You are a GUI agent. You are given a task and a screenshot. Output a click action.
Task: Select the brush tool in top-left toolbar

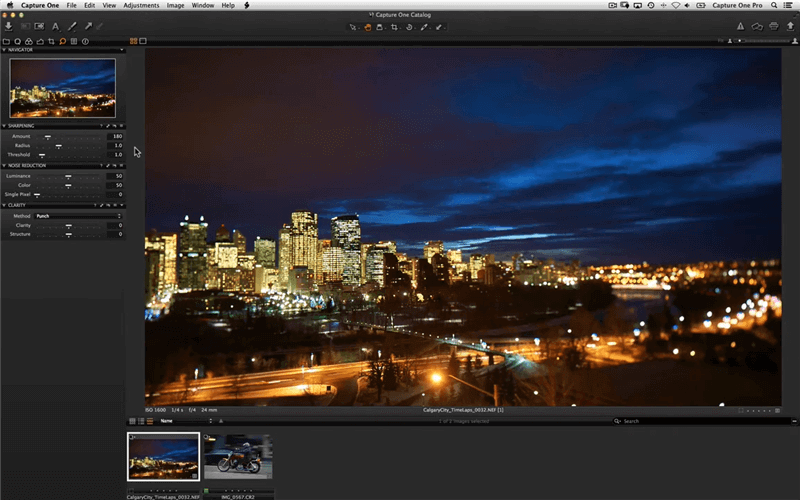tap(72, 27)
